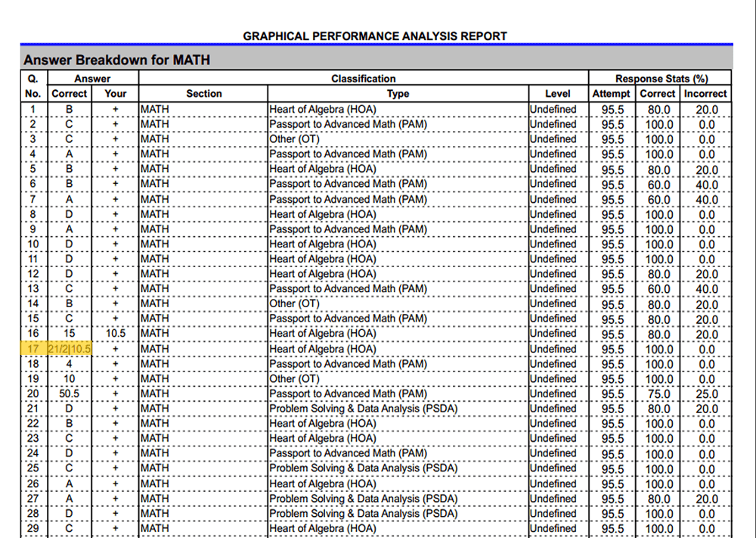The height and width of the screenshot is (538, 756).
Task: Click the "GRAPHICAL PERFORMANCE ANALYSIS REPORT" title
Action: 375,36
